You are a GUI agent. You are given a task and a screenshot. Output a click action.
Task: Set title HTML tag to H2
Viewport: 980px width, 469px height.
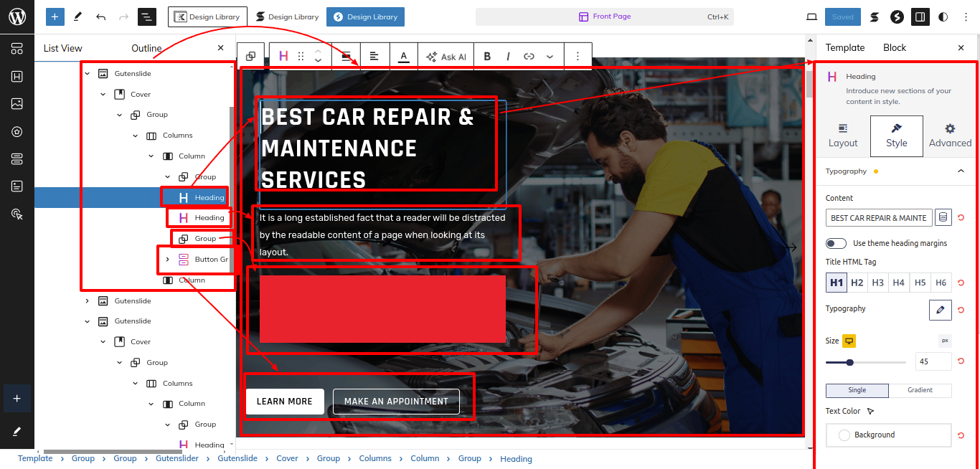coord(857,283)
